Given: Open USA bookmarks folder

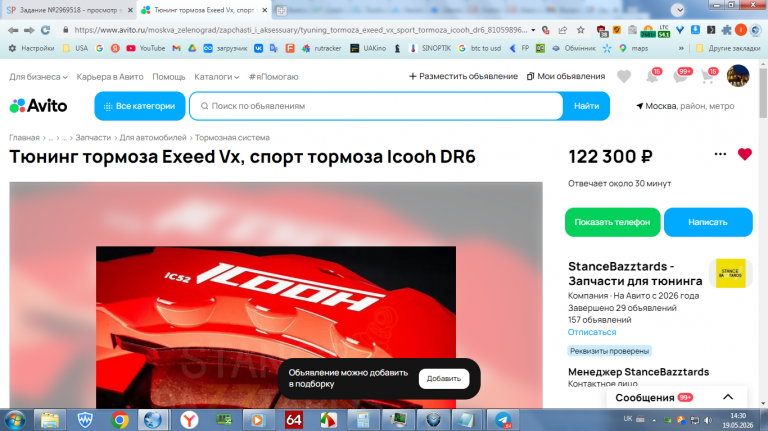Looking at the screenshot, I should 75,48.
